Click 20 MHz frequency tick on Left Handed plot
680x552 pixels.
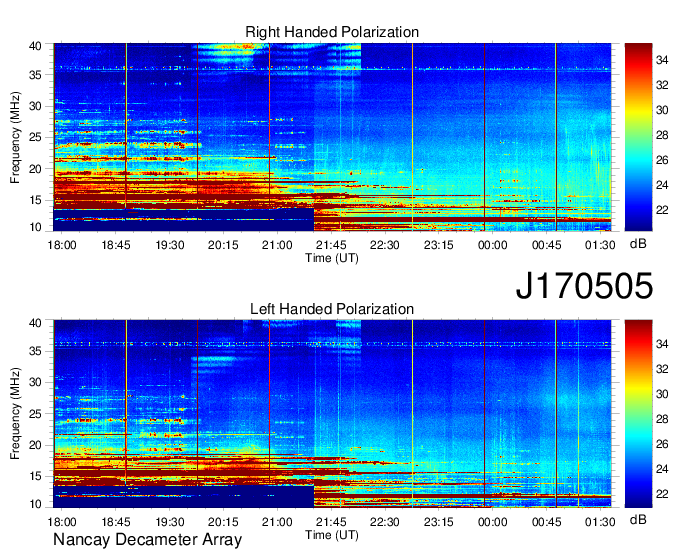pyautogui.click(x=35, y=445)
